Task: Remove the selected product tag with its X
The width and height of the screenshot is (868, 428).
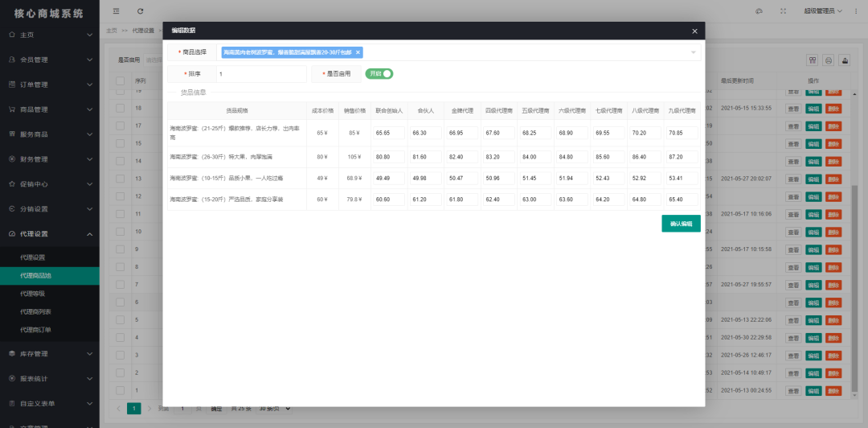Action: tap(358, 52)
